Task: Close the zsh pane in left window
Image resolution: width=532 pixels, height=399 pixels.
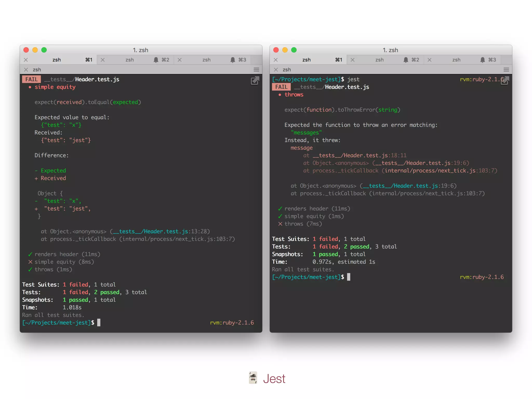Action: click(x=26, y=70)
